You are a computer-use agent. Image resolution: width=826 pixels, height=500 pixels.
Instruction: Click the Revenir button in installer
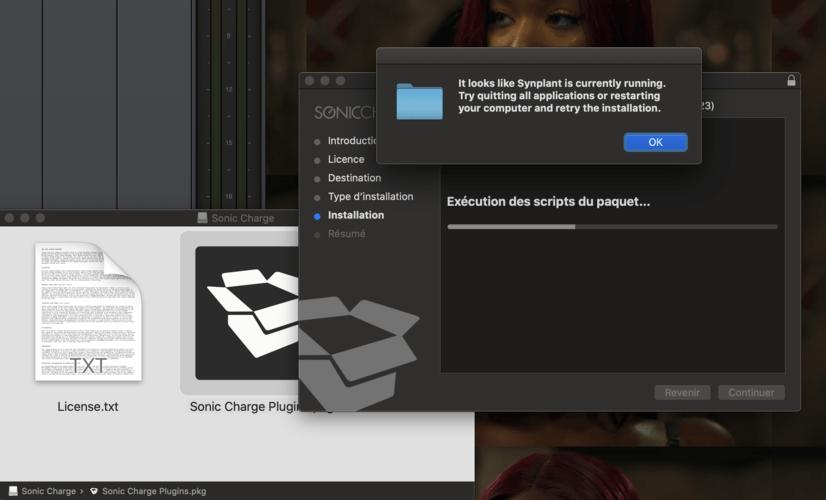click(x=682, y=393)
